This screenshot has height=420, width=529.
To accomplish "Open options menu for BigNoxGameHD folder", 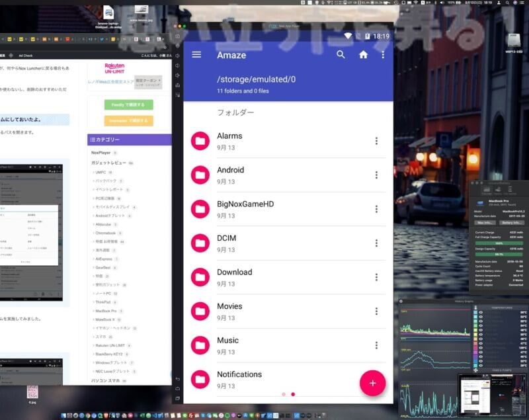I will pos(376,209).
